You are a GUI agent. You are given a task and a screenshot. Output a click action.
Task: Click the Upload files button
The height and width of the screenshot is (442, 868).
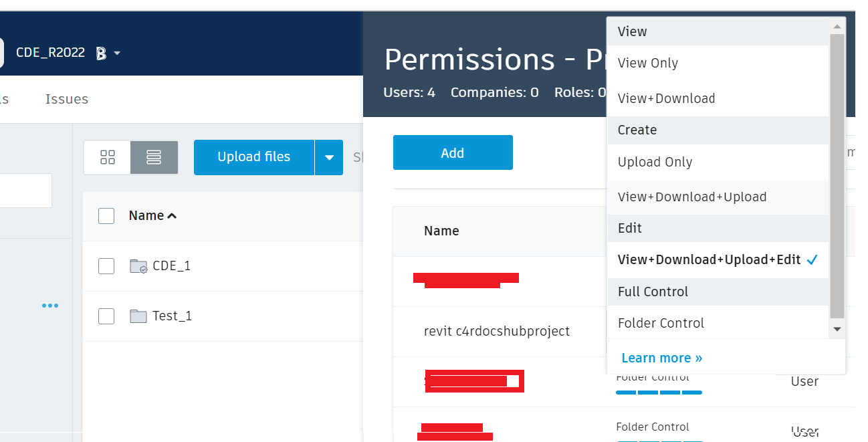(254, 157)
